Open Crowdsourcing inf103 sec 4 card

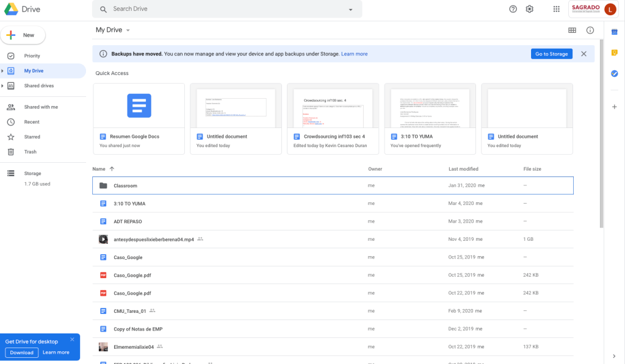333,119
